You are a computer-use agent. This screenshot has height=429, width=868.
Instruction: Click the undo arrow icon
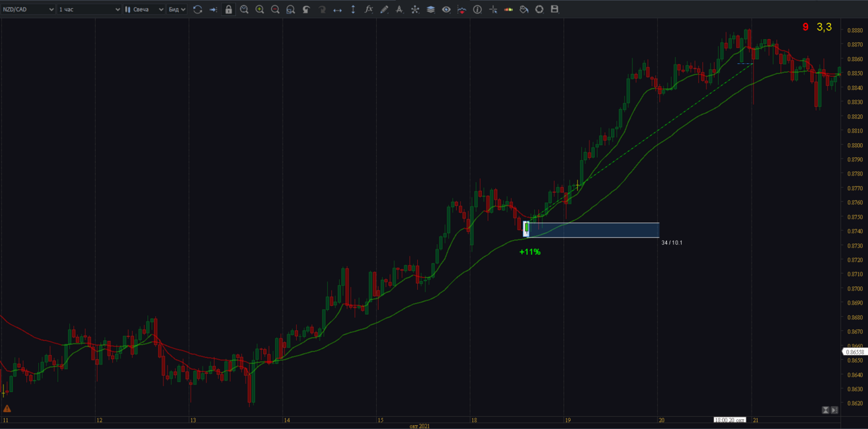click(306, 9)
